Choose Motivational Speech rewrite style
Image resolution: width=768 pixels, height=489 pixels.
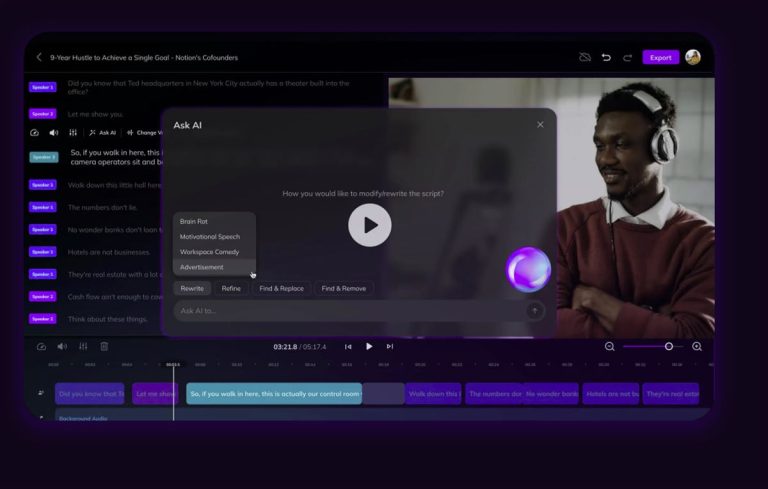tap(210, 237)
